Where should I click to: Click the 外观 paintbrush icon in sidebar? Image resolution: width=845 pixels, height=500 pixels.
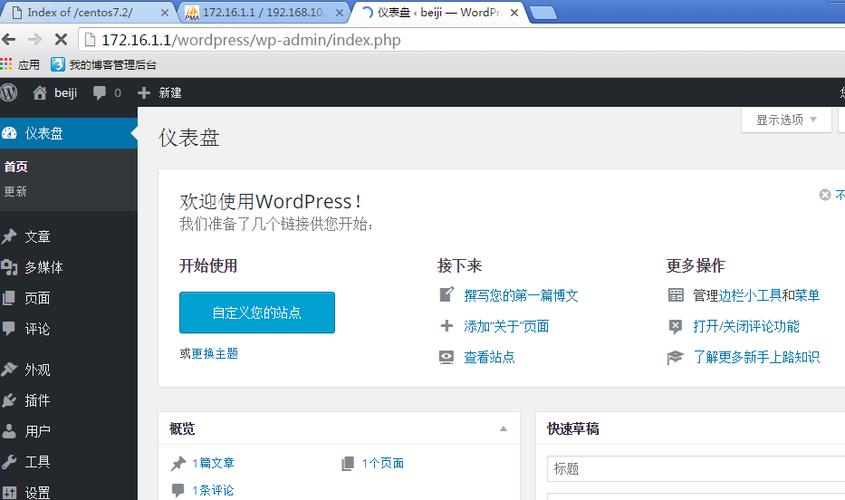click(9, 370)
